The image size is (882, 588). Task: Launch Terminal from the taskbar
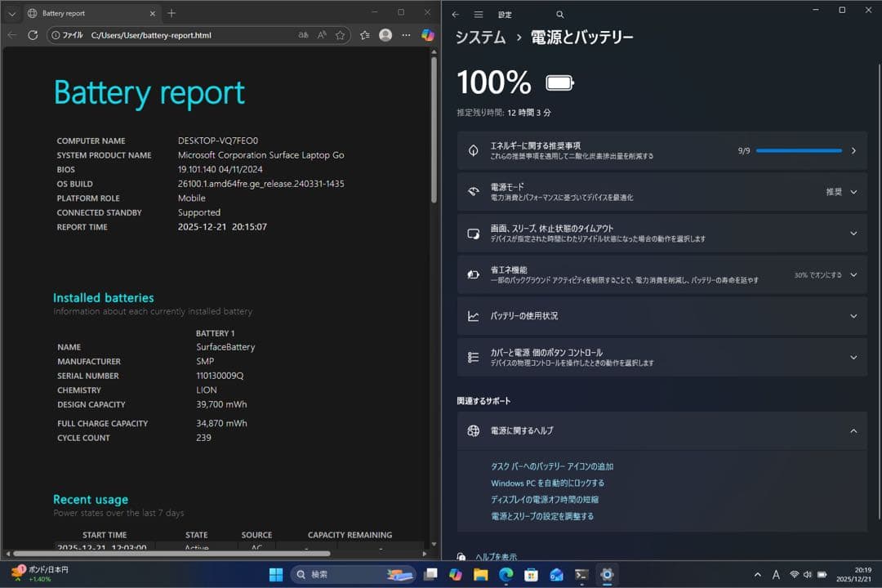click(x=581, y=575)
